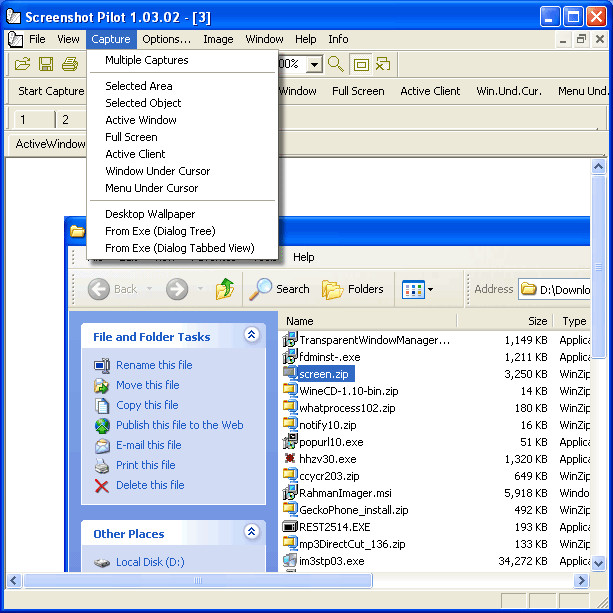The image size is (613, 613).
Task: Click the Start Capture toolbar button
Action: pos(51,91)
